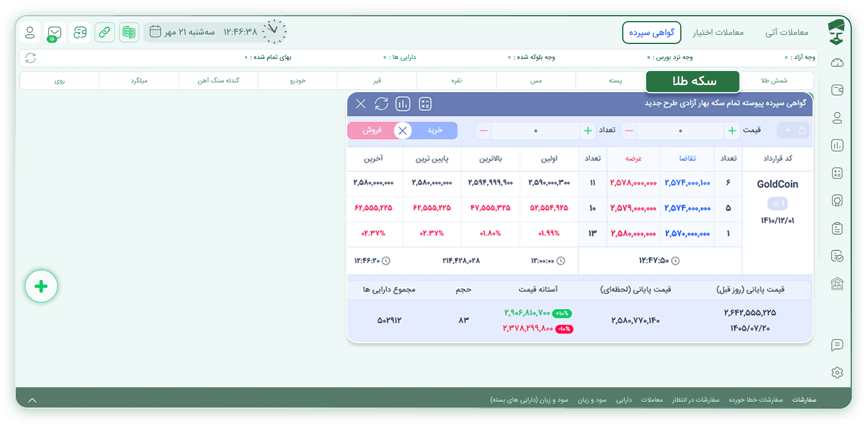Toggle the lock switch beside قیمت
Screen dimensions: 868x433
point(794,130)
